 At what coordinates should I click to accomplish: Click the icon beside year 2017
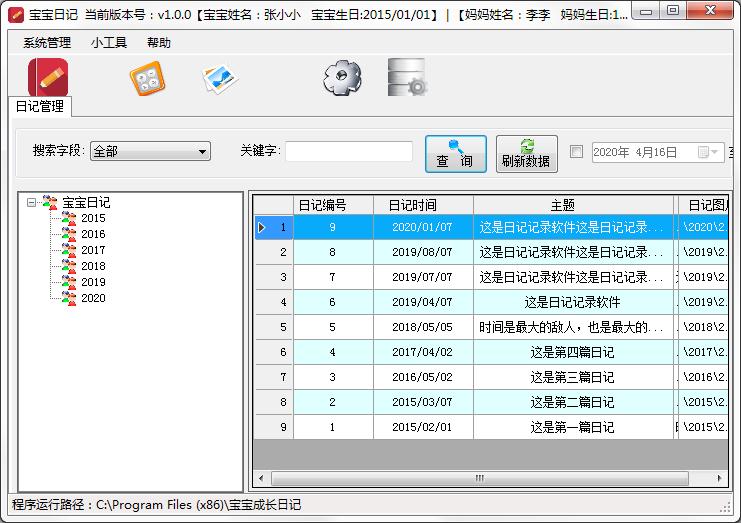pos(69,250)
